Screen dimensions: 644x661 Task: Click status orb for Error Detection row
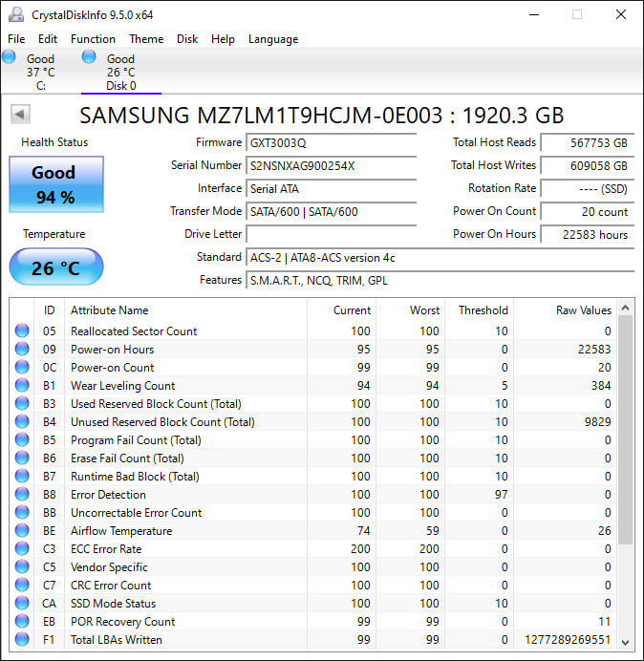(22, 494)
